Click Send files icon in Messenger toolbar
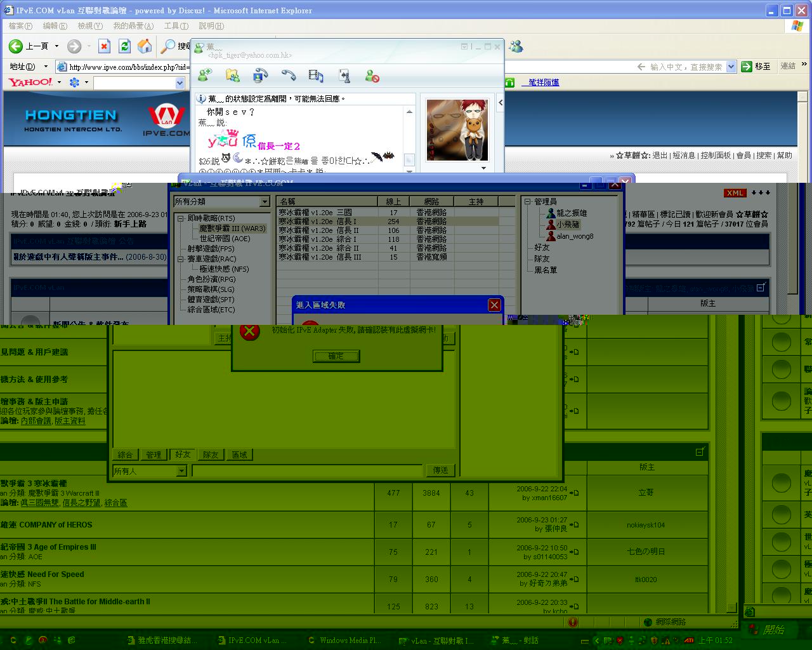Screen dimensions: 812x650 [x=233, y=76]
